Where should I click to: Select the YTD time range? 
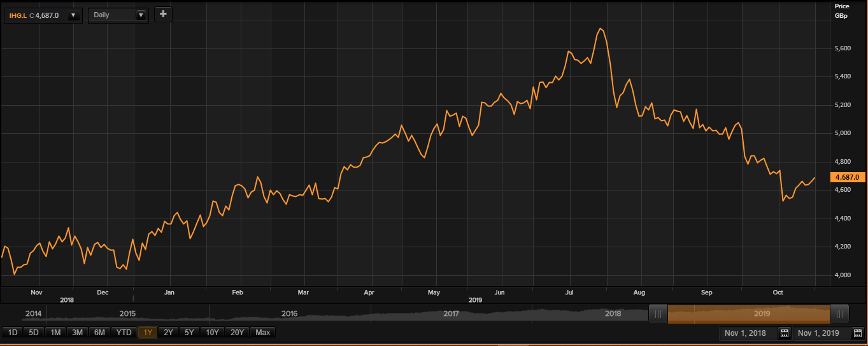124,332
